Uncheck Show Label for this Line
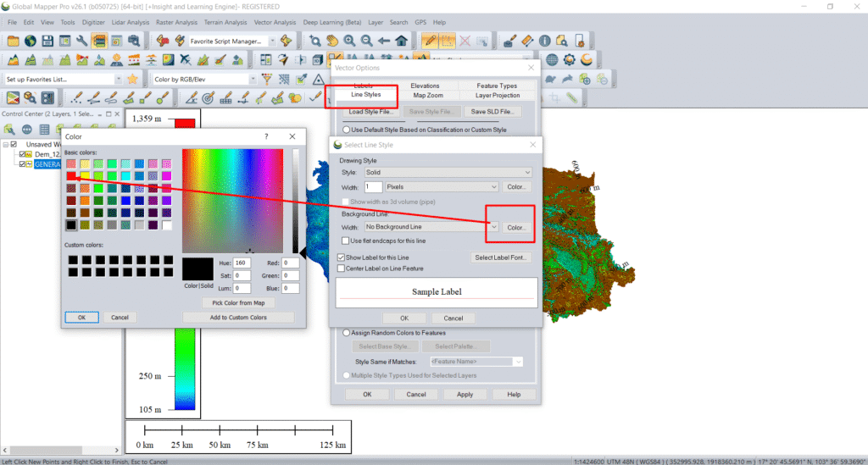This screenshot has width=868, height=465. (341, 257)
